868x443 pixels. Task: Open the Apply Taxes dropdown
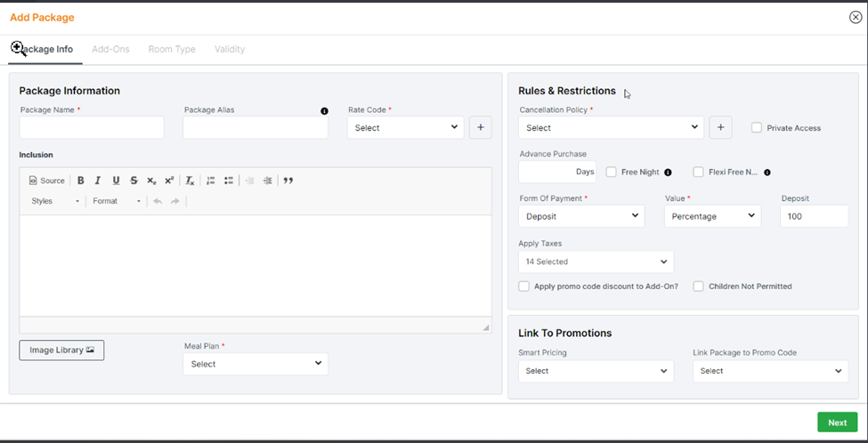click(596, 262)
